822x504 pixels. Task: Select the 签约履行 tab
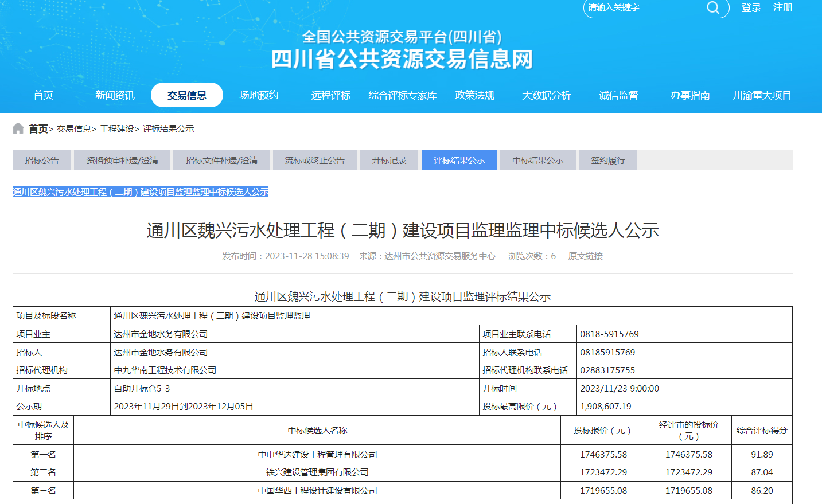coord(607,160)
